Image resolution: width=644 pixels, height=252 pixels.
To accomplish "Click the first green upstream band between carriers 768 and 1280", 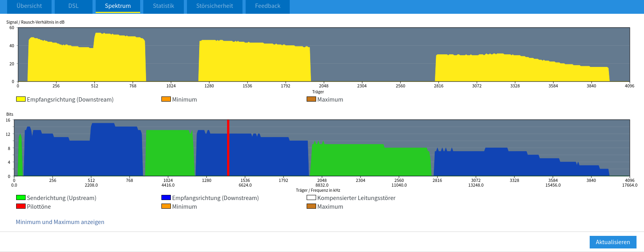I will click(169, 154).
